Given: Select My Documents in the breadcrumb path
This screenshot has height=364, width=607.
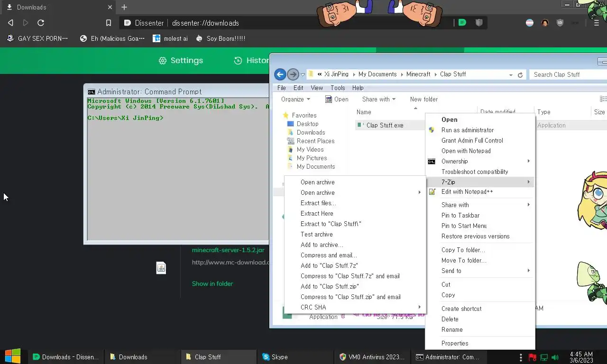Looking at the screenshot, I should (377, 74).
